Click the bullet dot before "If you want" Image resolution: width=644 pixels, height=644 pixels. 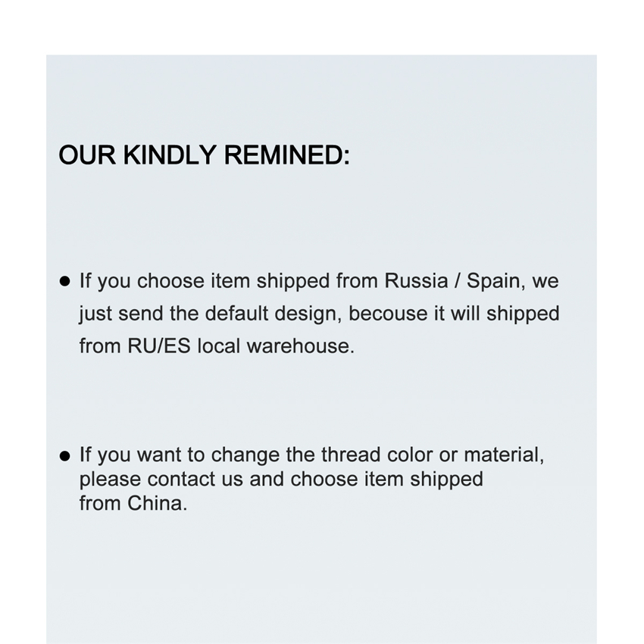(x=65, y=455)
